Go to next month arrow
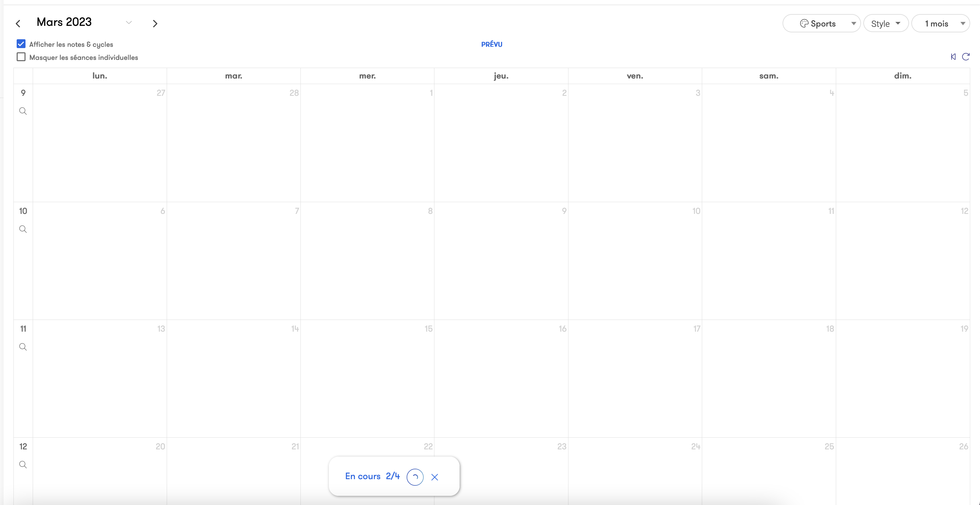This screenshot has height=505, width=980. tap(155, 24)
